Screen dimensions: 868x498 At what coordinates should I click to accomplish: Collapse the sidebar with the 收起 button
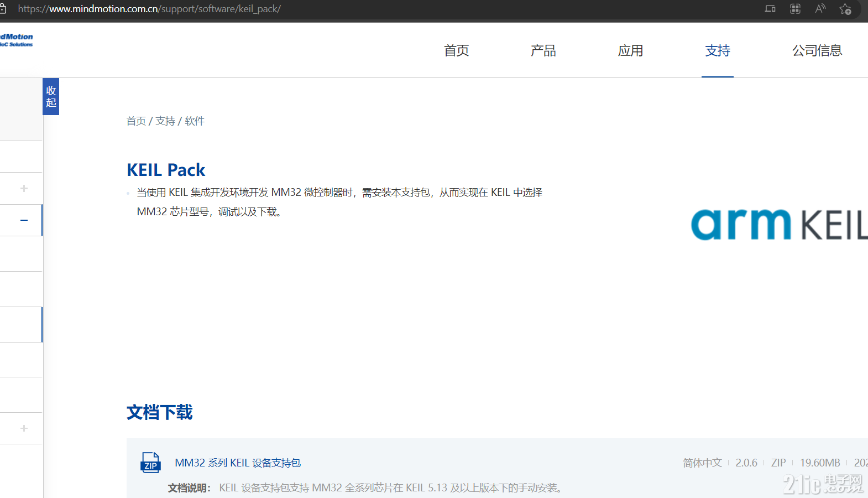pyautogui.click(x=51, y=96)
